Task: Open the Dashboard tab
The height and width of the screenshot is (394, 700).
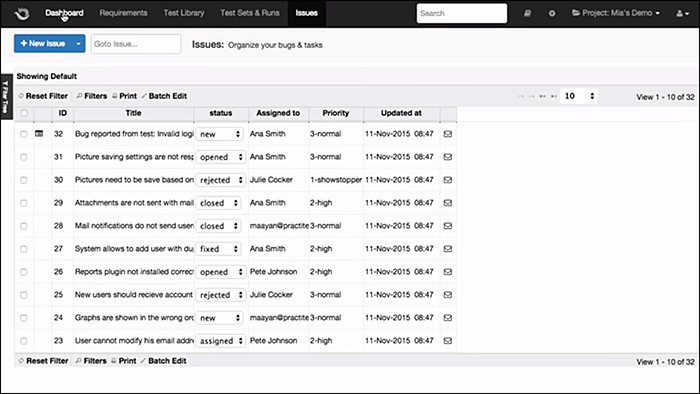Action: (64, 13)
